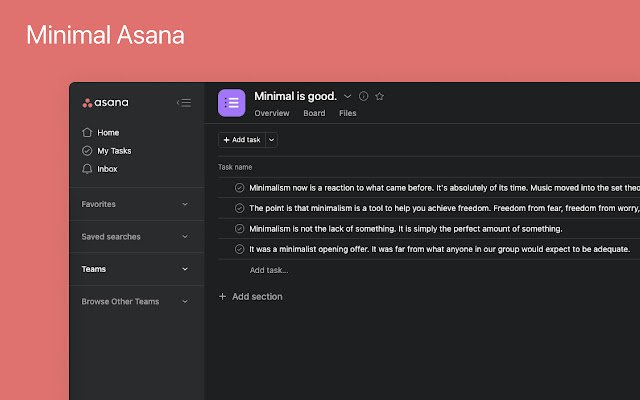
Task: Complete the 'The point is that minimalism' task
Action: click(x=240, y=208)
